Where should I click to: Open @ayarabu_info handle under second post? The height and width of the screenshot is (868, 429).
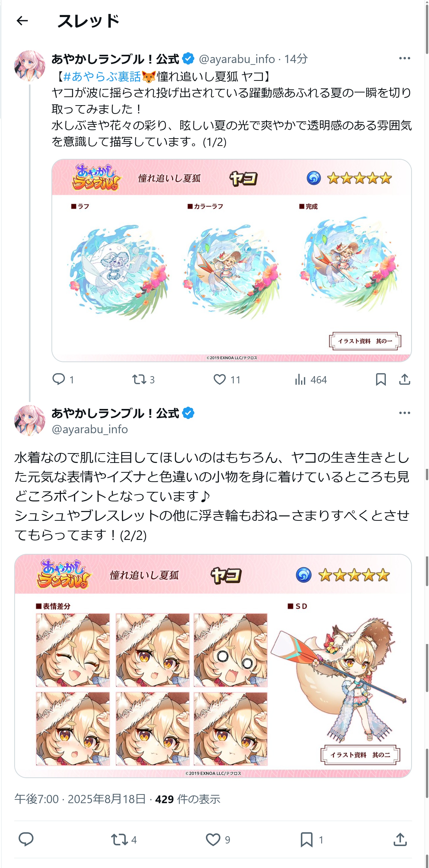point(90,429)
